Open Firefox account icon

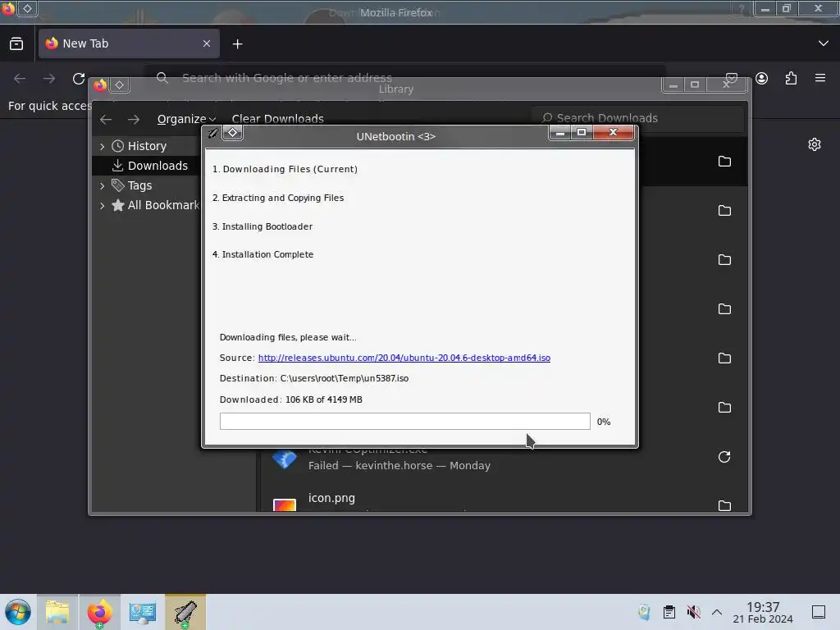tap(762, 79)
